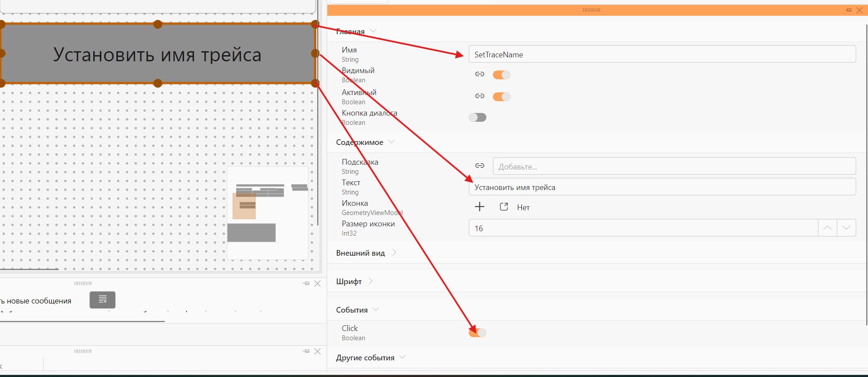Click the Нет icon value text
Viewport: 868px width, 377px height.
(x=523, y=208)
